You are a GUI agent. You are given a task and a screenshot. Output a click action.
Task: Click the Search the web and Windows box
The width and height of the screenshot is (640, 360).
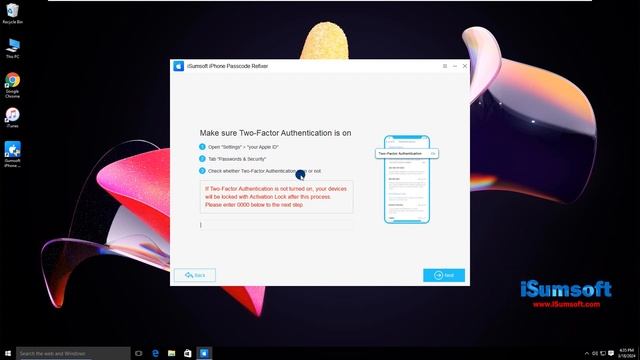(73, 353)
